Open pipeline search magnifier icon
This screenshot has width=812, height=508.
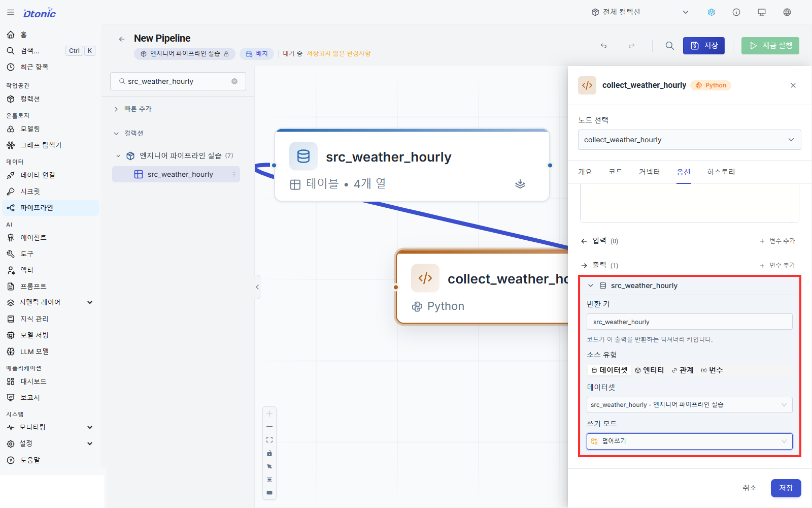pyautogui.click(x=670, y=46)
